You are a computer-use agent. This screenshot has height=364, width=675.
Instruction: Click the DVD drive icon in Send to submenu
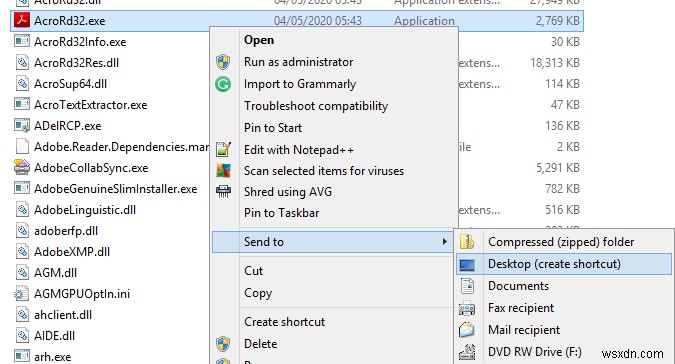point(467,352)
